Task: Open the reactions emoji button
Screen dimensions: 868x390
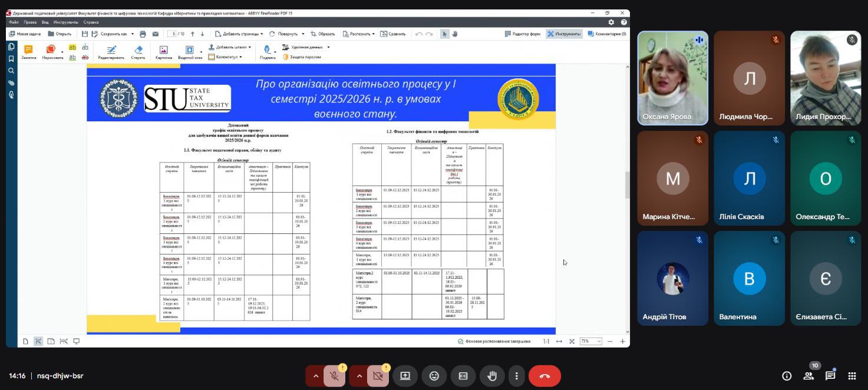Action: point(434,376)
